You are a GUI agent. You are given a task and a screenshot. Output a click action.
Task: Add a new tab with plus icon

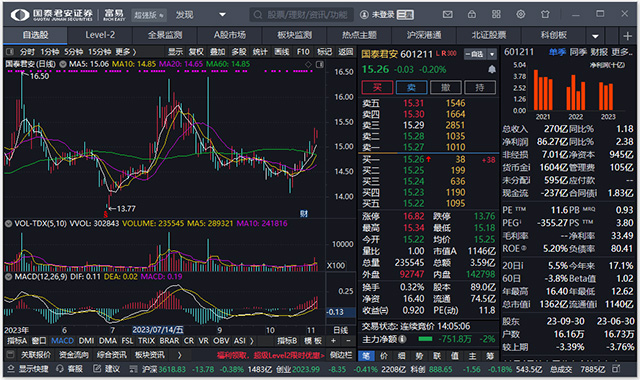[x=628, y=36]
